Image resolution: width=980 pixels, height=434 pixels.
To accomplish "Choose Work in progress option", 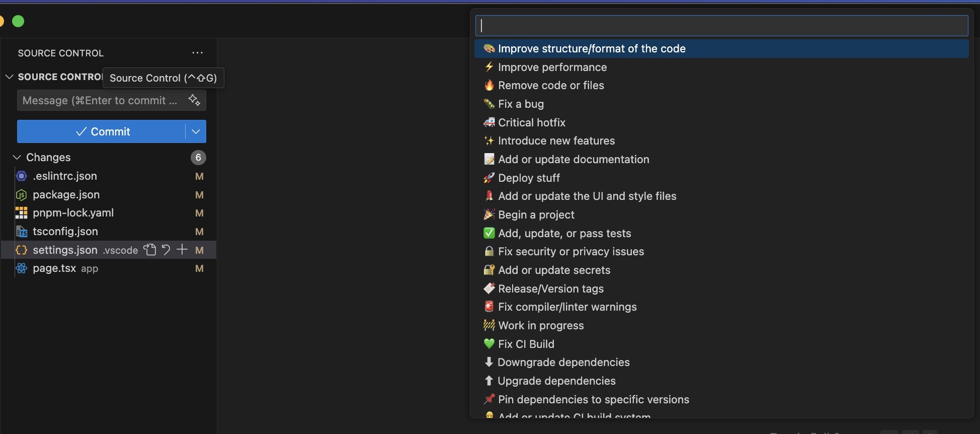I will 721,326.
